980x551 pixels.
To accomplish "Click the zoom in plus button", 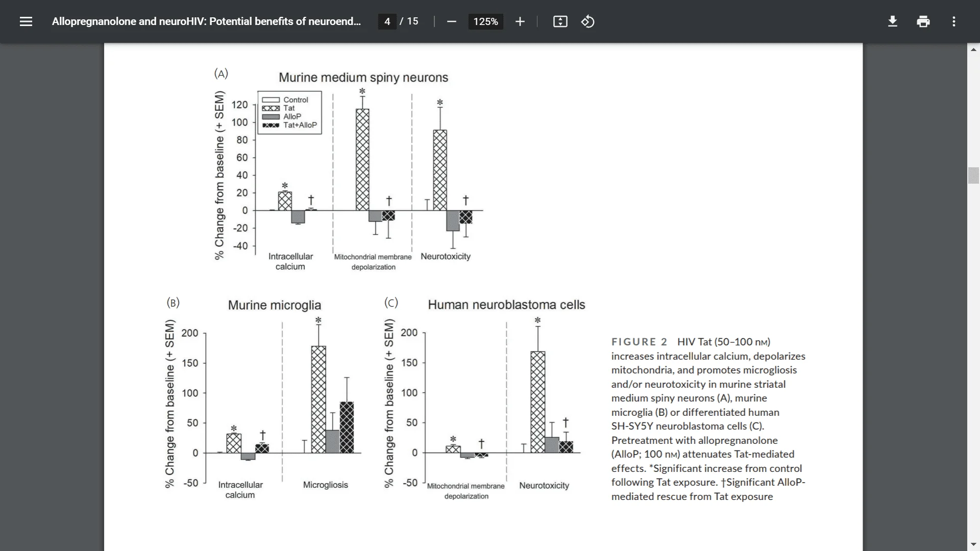I will [520, 21].
